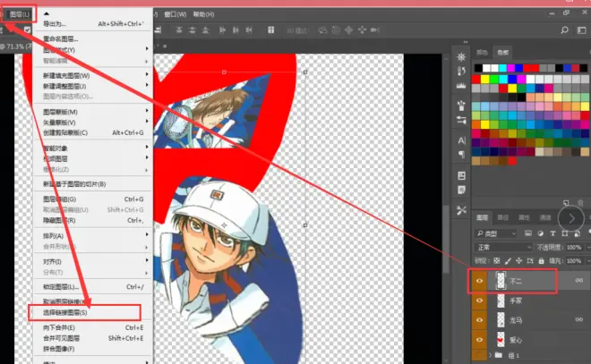The width and height of the screenshot is (591, 364).
Task: Lock transparent pixels icon
Action: tap(497, 261)
